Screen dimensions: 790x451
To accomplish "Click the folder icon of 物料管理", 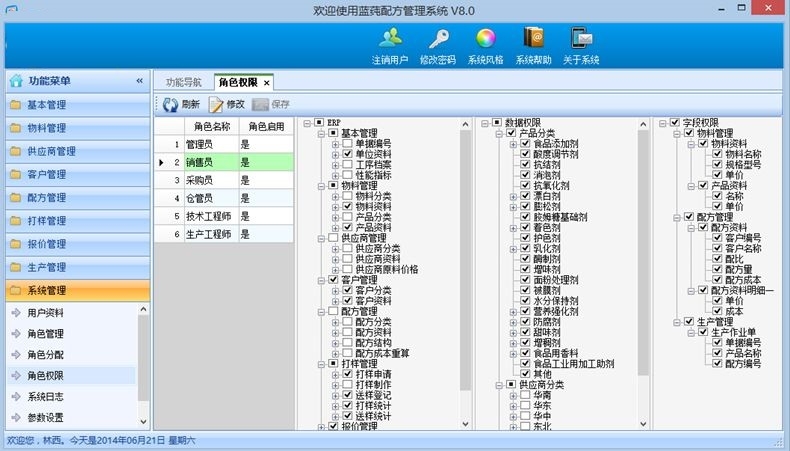I will (16, 128).
